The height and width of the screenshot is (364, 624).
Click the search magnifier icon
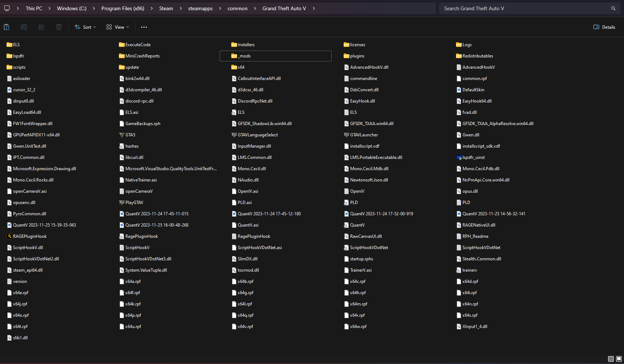click(x=613, y=8)
